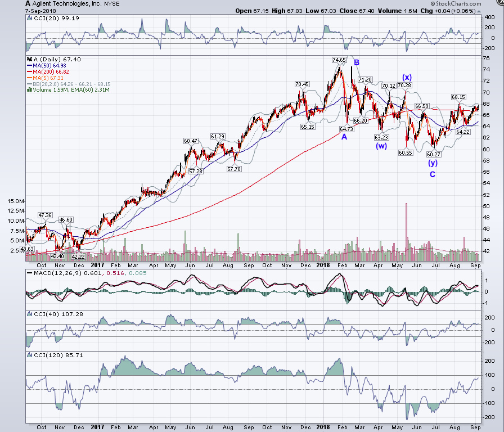The image size is (504, 432).
Task: Click the 2018 label on the price chart axis
Action: click(323, 265)
